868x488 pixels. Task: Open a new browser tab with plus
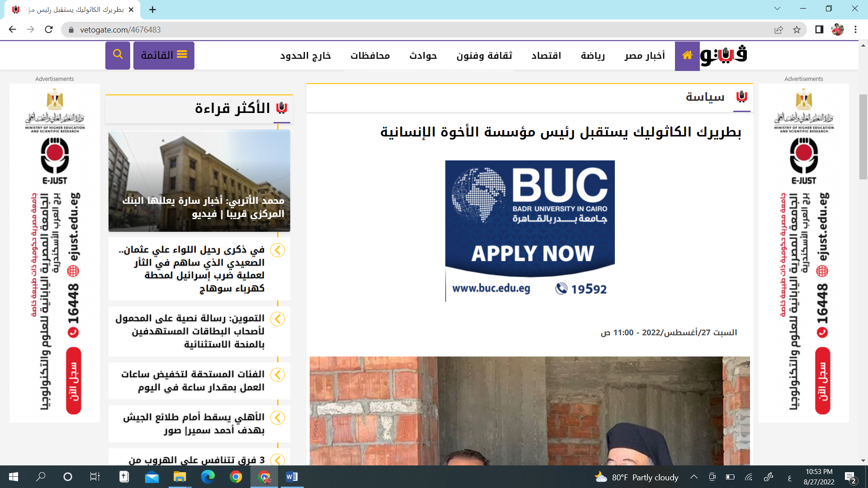coord(152,9)
